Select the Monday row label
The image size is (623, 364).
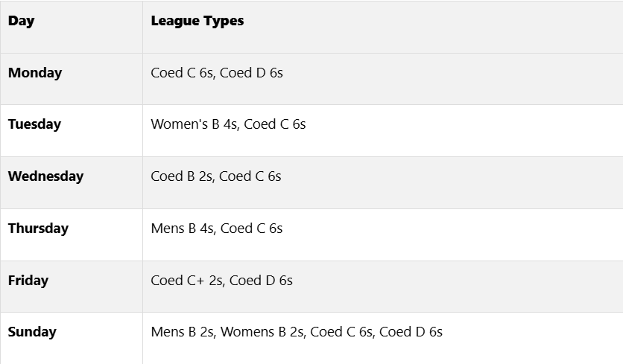point(35,73)
